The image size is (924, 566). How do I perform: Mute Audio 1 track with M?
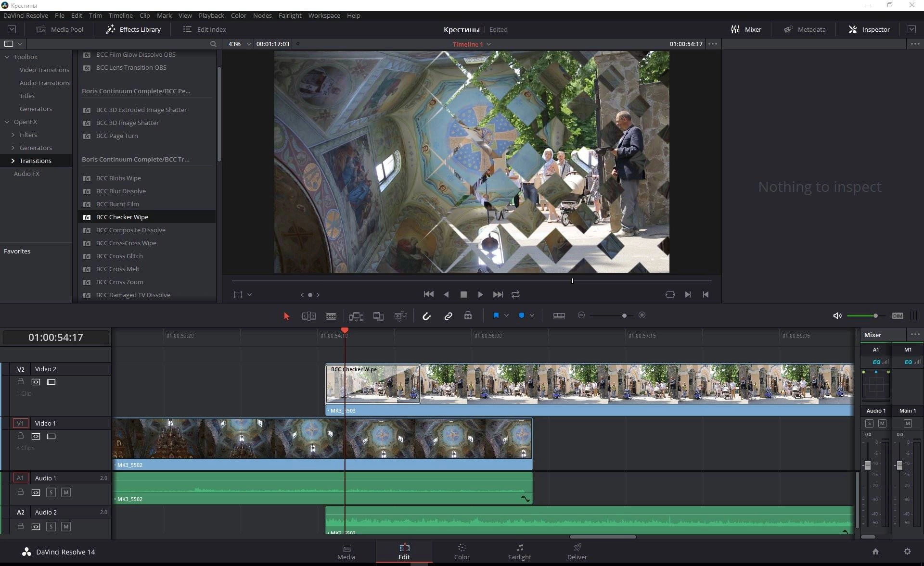[66, 492]
